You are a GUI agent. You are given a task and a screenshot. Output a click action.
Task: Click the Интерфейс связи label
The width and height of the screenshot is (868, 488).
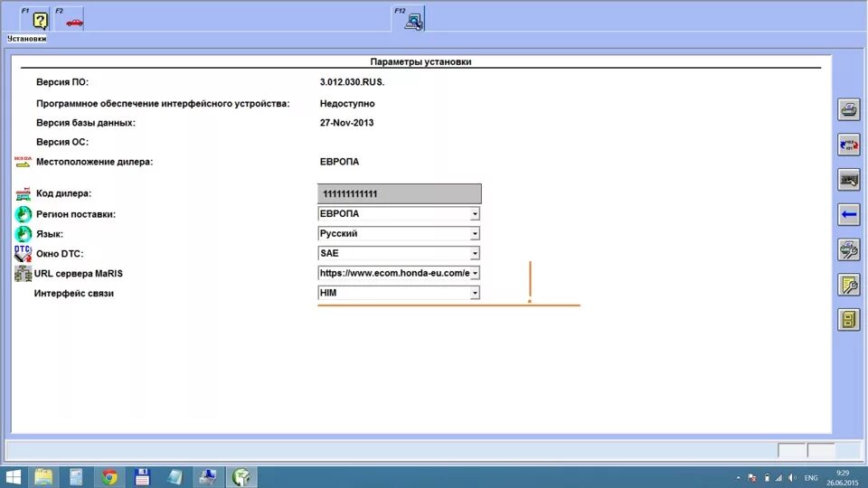pyautogui.click(x=73, y=293)
